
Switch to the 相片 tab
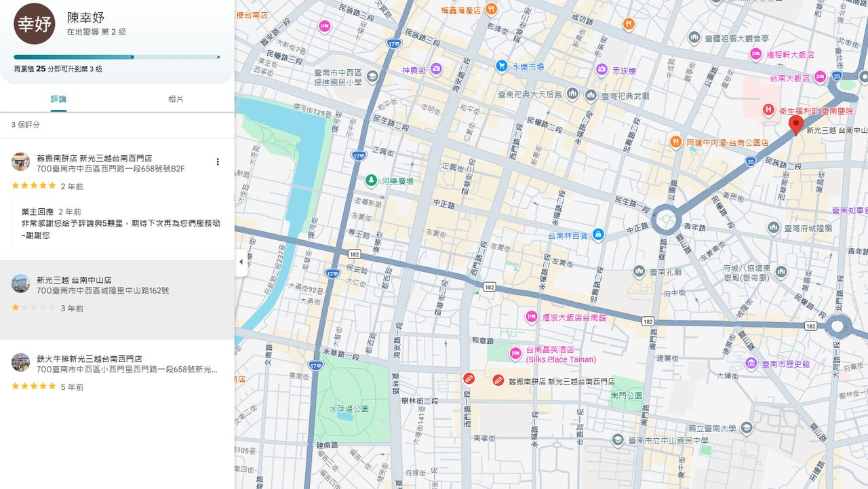(176, 99)
